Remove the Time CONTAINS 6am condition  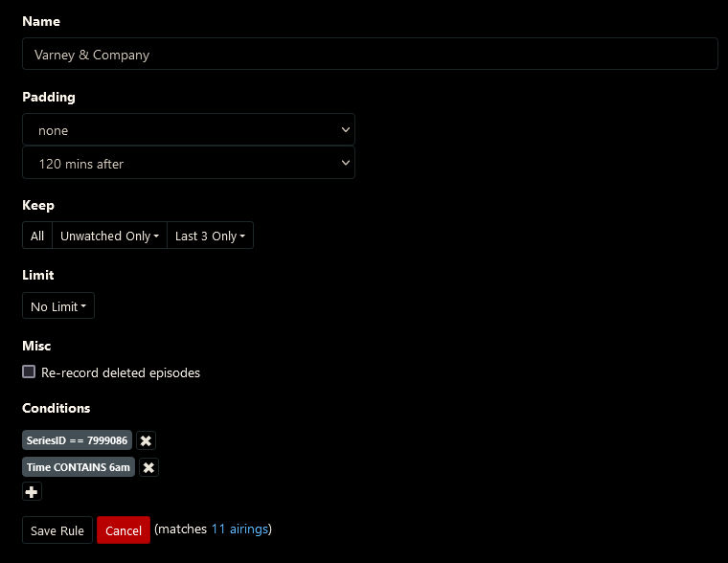click(148, 467)
